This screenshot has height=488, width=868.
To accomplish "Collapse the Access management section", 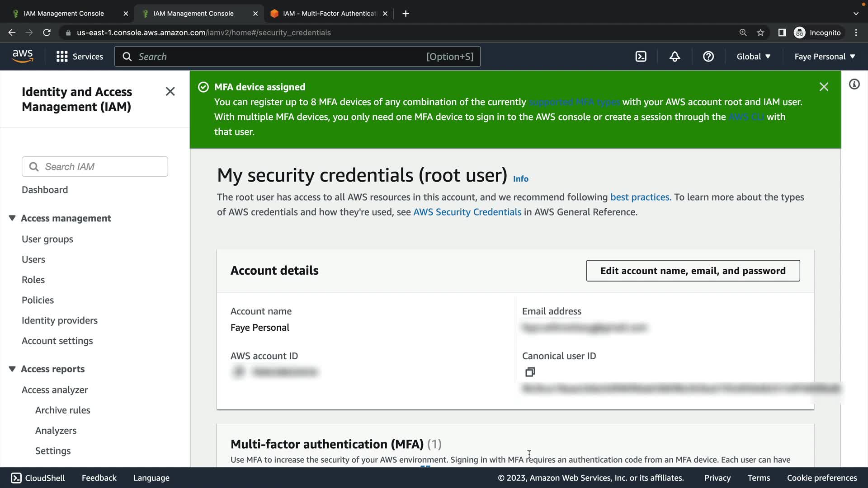I will (12, 218).
